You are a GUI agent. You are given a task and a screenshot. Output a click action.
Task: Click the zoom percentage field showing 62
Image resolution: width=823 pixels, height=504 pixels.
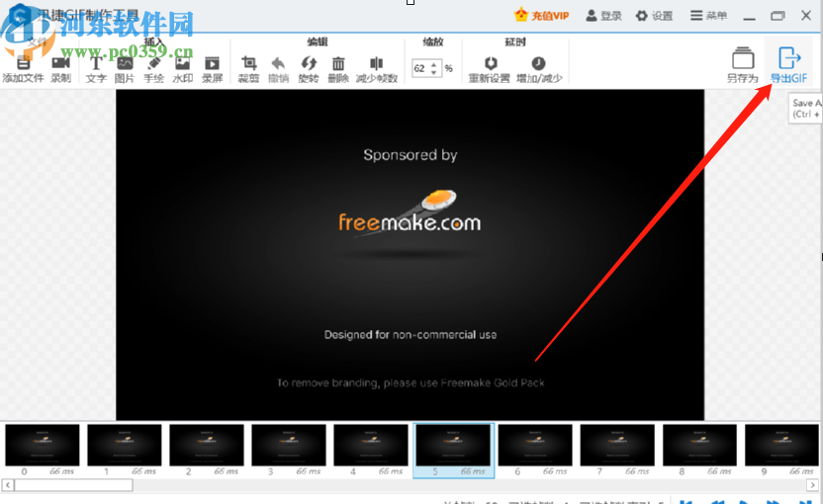click(x=421, y=68)
